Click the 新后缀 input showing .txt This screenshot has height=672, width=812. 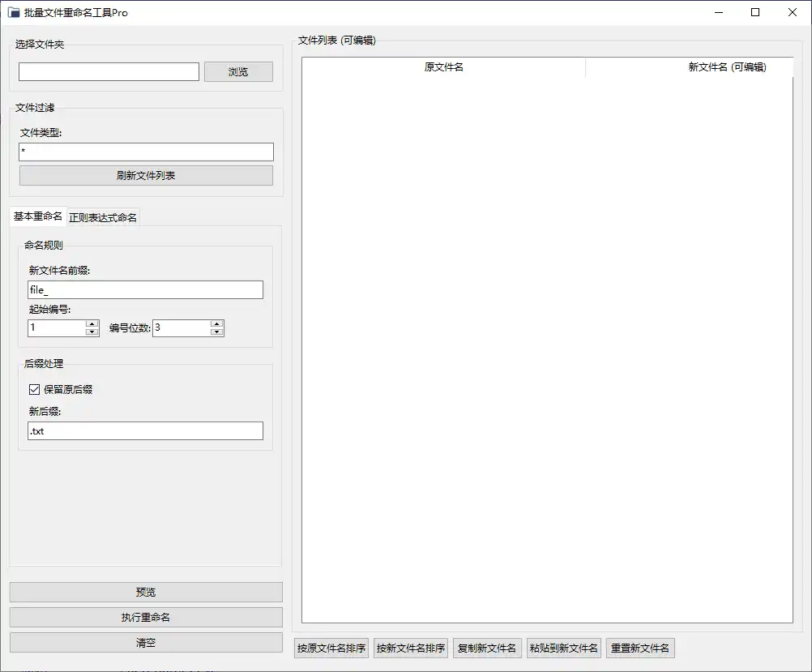point(145,430)
